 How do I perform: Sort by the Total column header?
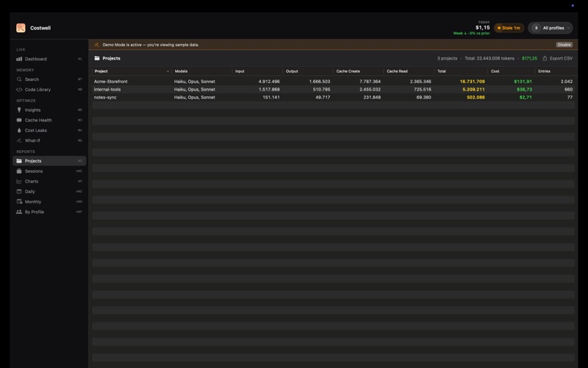pos(442,71)
